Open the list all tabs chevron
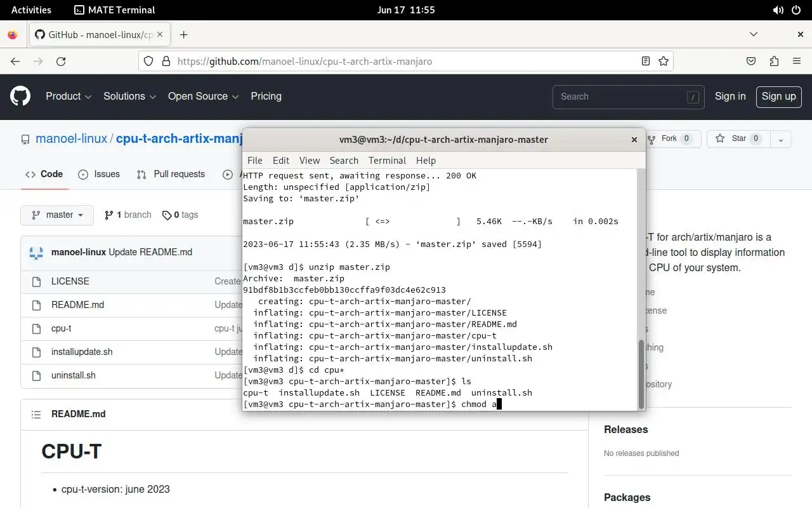Viewport: 812px width, 508px height. click(x=754, y=35)
